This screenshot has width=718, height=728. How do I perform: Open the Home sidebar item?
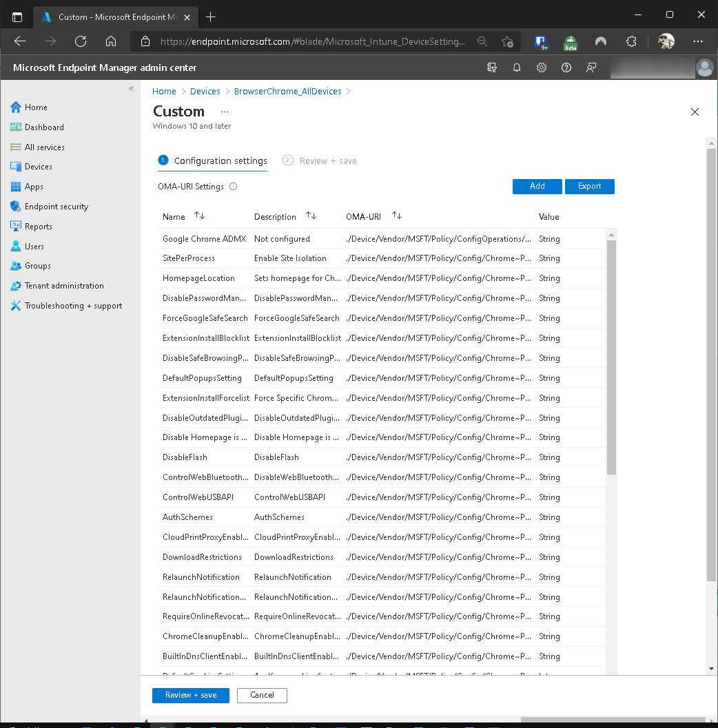29,107
